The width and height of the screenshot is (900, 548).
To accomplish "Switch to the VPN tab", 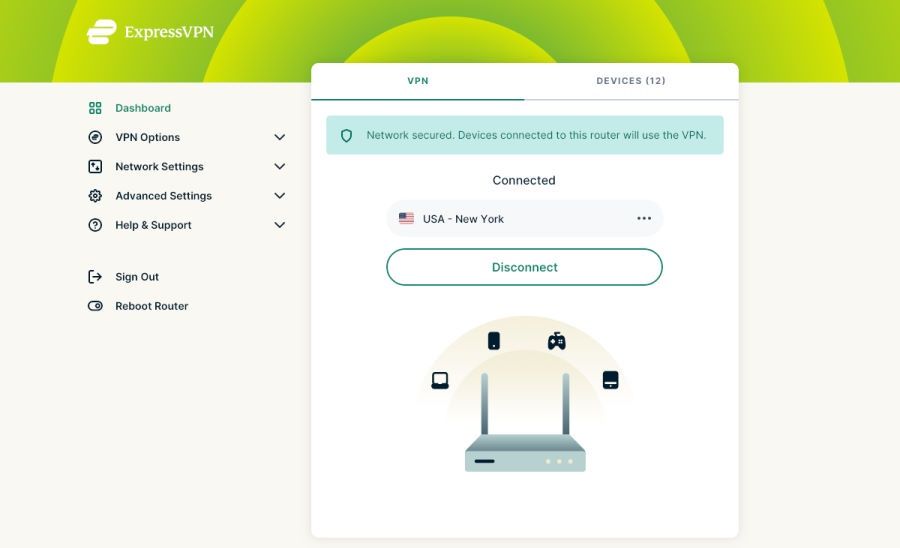I will [418, 81].
